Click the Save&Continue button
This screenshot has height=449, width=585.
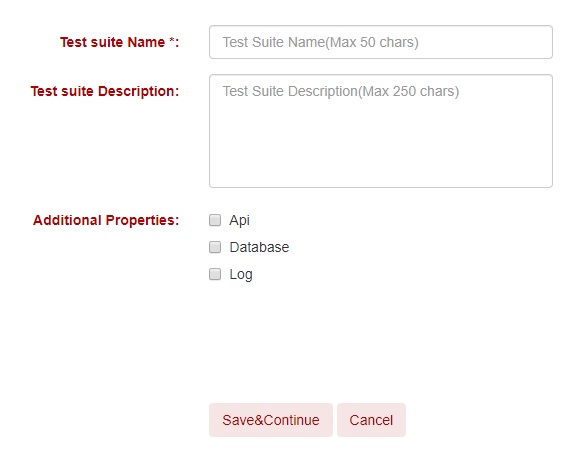point(271,420)
